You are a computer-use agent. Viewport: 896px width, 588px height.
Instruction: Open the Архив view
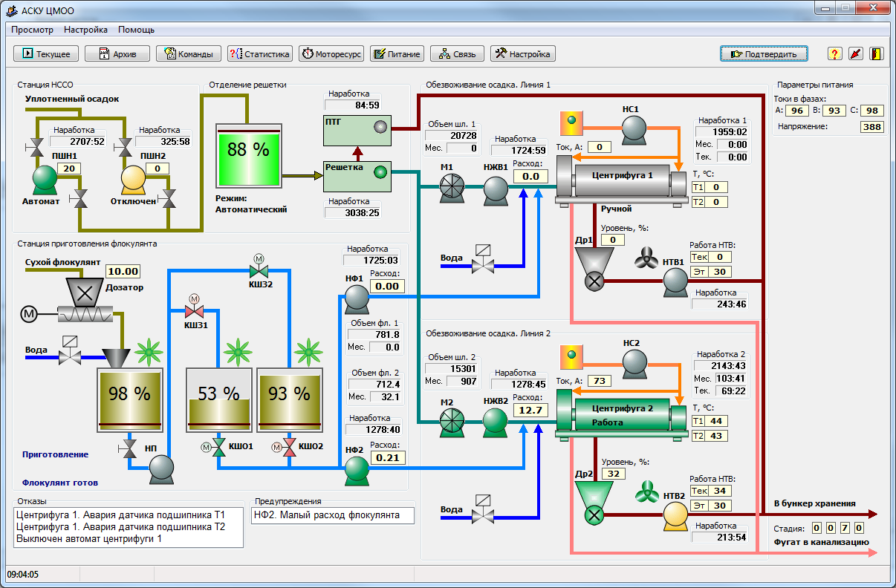117,53
